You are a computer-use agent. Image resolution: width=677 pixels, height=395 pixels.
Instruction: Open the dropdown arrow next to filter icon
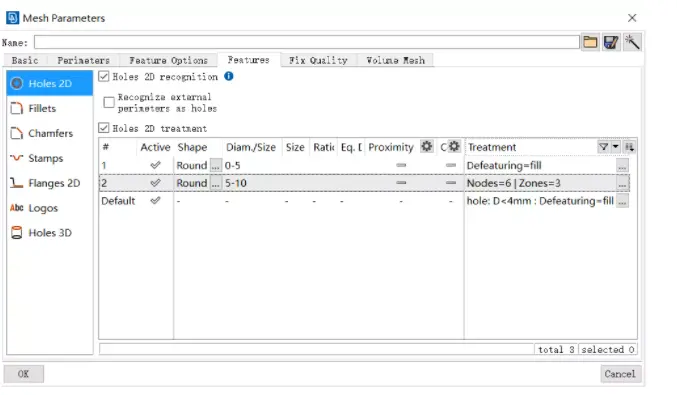616,147
